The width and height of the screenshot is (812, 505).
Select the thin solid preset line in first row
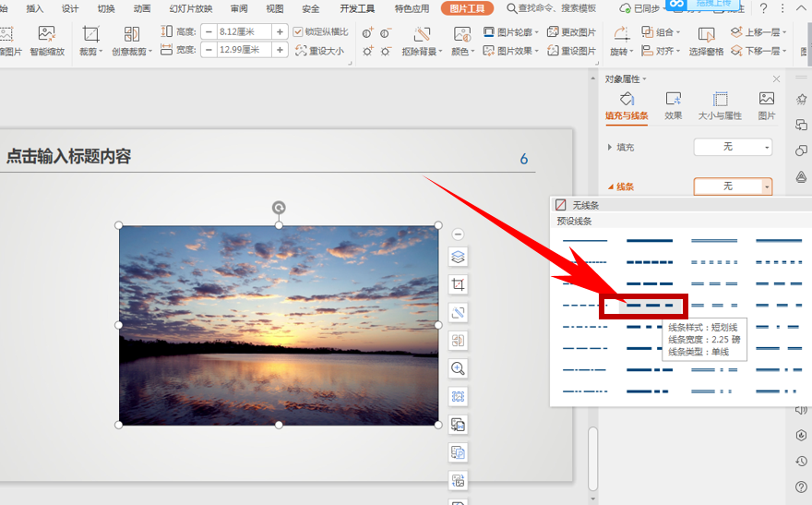click(585, 241)
